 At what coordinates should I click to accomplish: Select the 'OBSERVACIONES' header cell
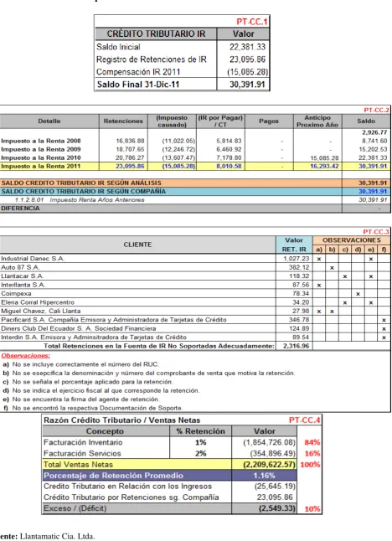point(352,240)
